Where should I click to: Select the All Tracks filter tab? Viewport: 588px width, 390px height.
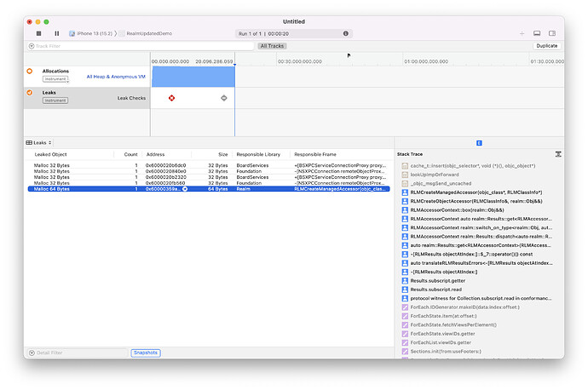pos(273,46)
